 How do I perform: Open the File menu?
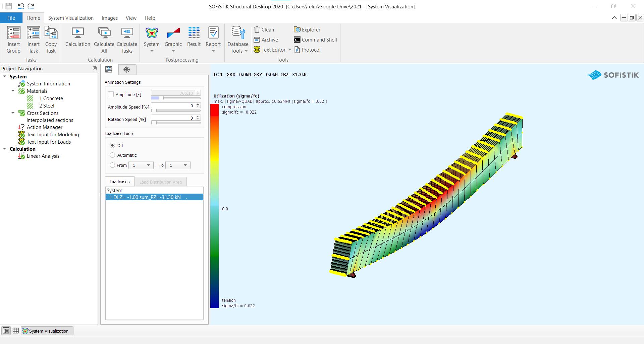11,18
